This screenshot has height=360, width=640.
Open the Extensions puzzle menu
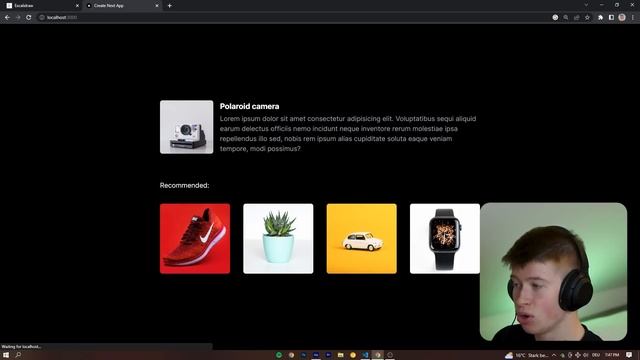pos(600,18)
